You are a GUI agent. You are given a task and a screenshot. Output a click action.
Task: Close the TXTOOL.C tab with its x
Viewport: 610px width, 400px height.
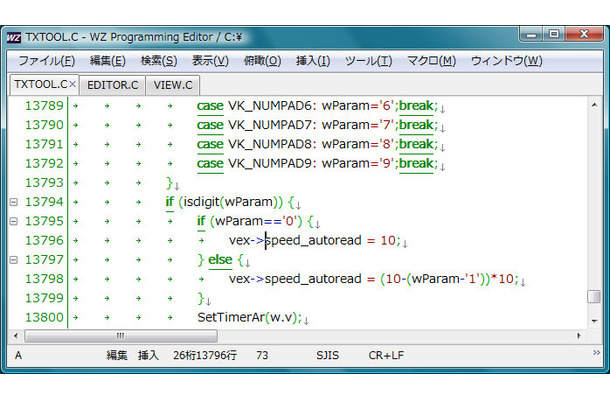tap(72, 85)
